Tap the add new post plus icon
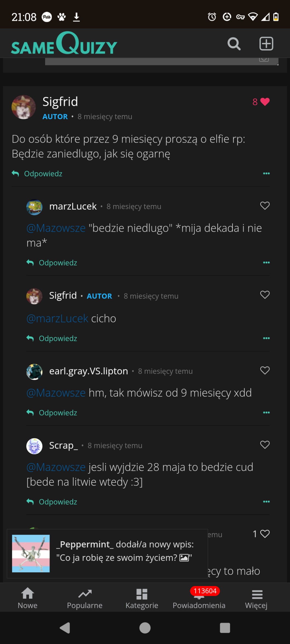Screen dimensions: 290x644 click(x=266, y=44)
